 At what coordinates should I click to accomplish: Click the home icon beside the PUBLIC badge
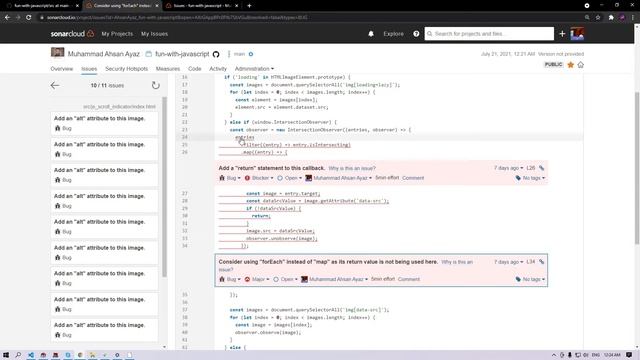[x=580, y=64]
